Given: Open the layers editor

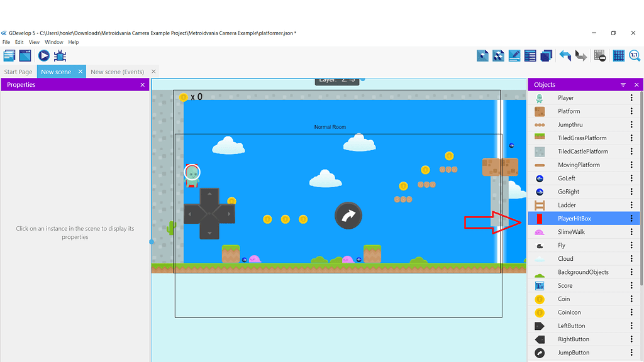Looking at the screenshot, I should (546, 55).
